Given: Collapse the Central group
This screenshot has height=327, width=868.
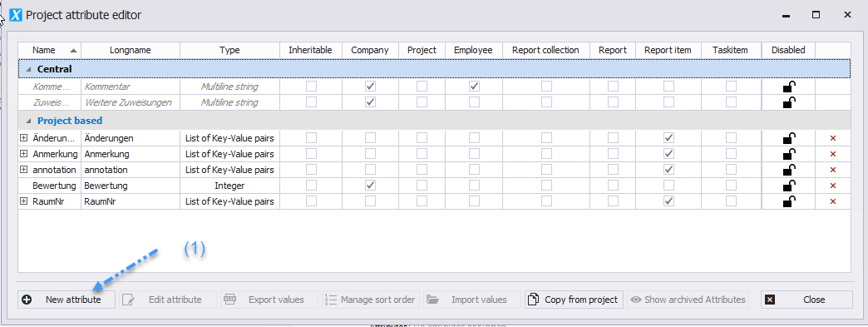Looking at the screenshot, I should tap(28, 69).
